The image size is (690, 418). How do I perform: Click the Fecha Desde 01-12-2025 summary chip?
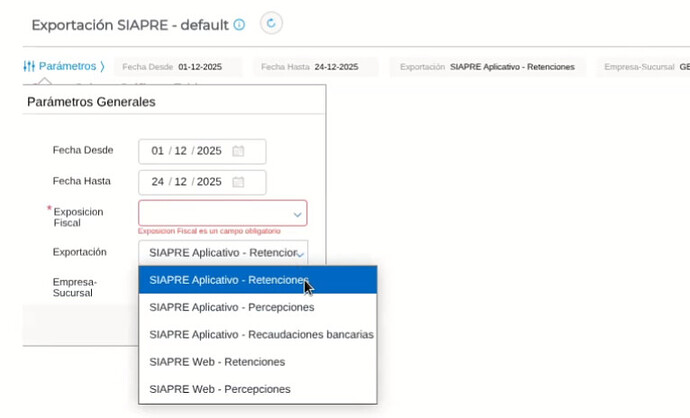181,67
